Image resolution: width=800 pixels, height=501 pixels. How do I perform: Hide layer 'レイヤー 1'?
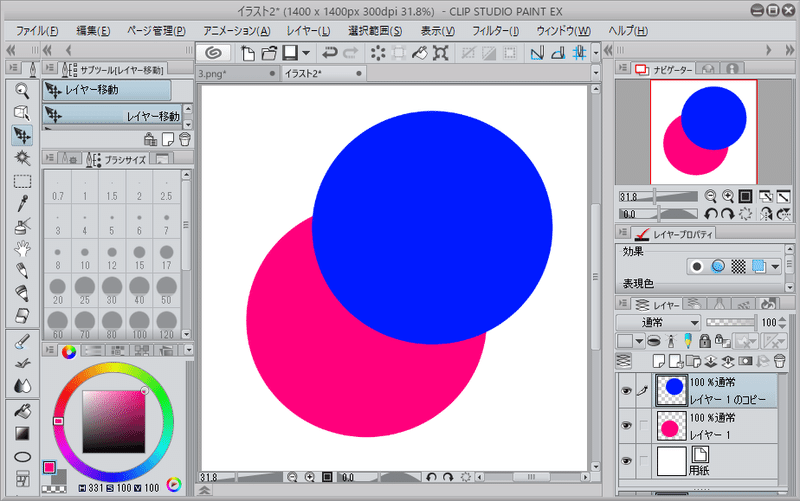(626, 426)
